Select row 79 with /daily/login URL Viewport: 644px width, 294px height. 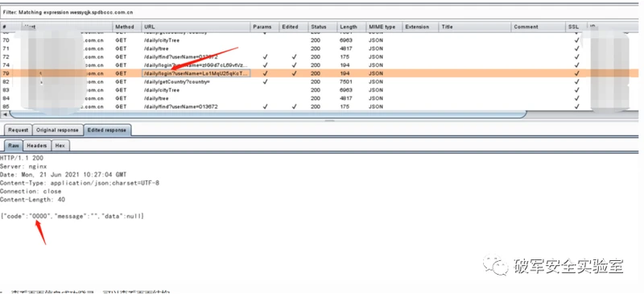(x=320, y=73)
